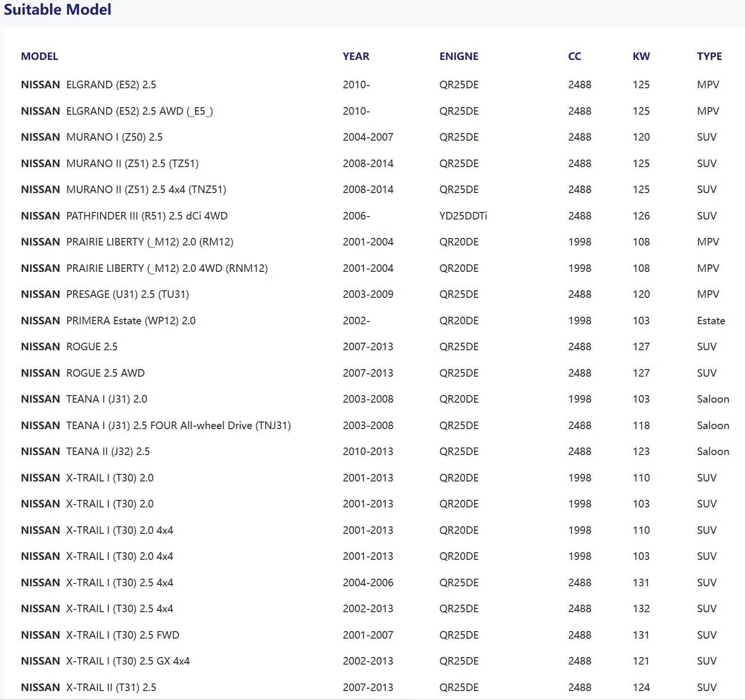The width and height of the screenshot is (745, 700).
Task: Select 'X-TRAIL II (T31) 2.5' model
Action: [x=111, y=688]
